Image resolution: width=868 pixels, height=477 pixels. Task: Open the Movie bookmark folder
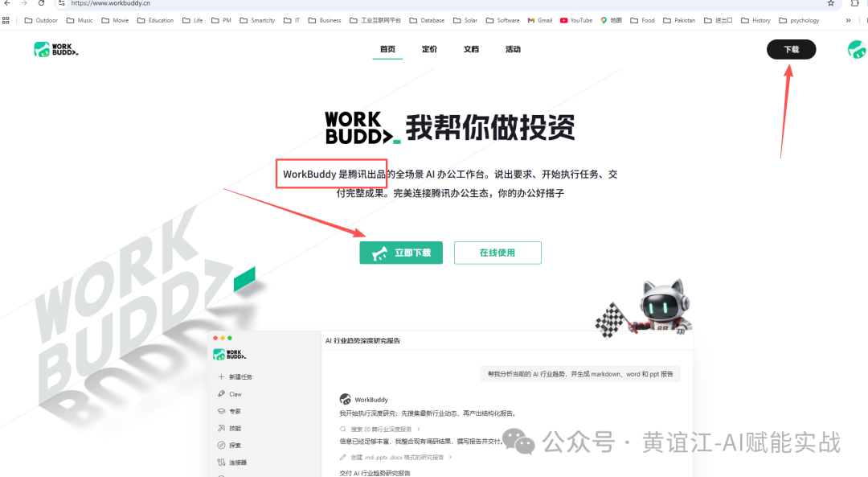(x=115, y=20)
